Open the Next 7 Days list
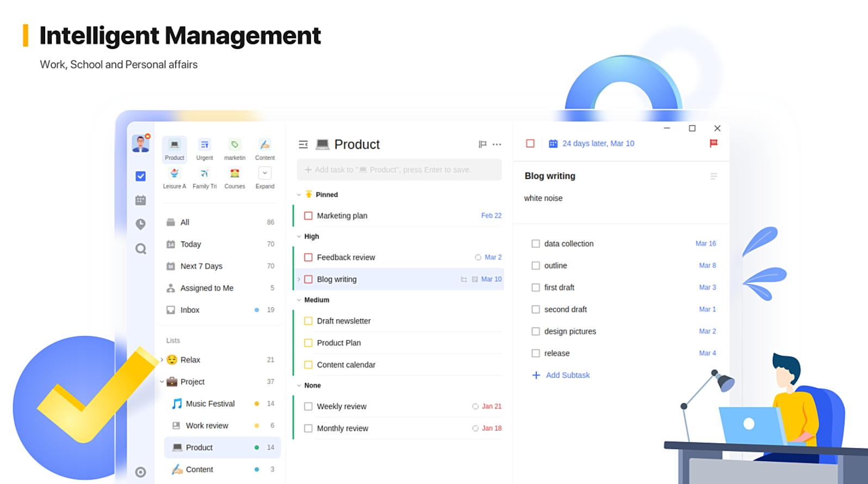 click(x=221, y=266)
